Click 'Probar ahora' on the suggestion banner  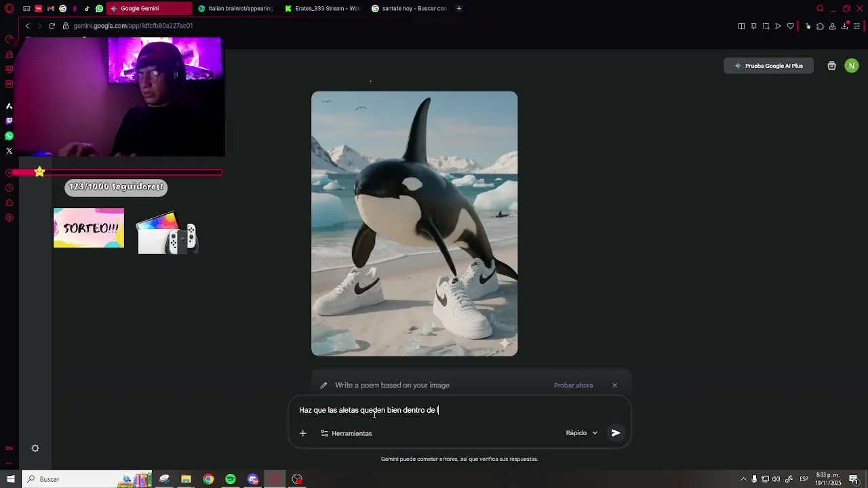[573, 386]
